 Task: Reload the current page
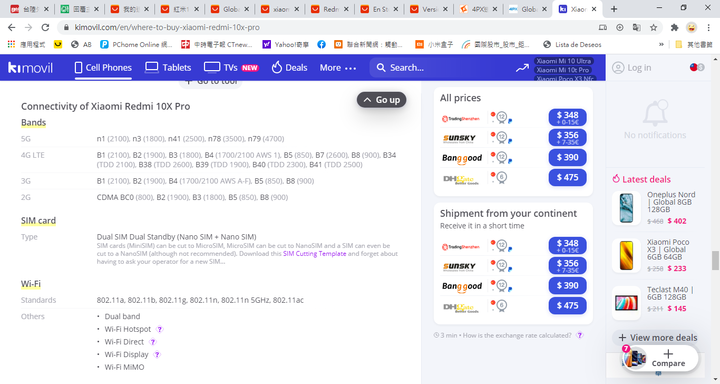45,28
